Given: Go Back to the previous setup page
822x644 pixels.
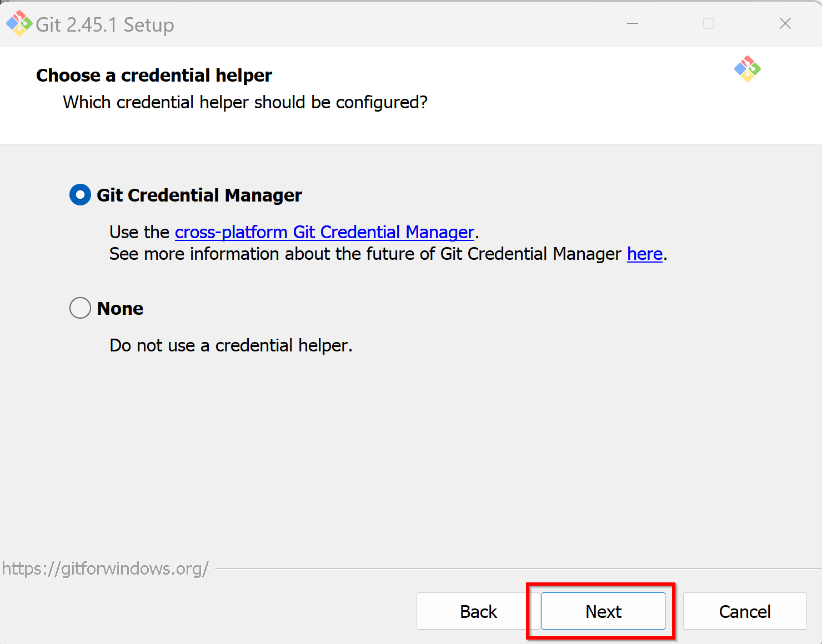Looking at the screenshot, I should coord(478,611).
